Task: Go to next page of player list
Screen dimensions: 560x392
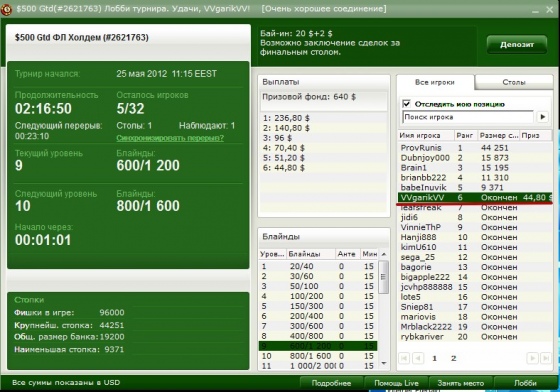Action: pos(532,358)
